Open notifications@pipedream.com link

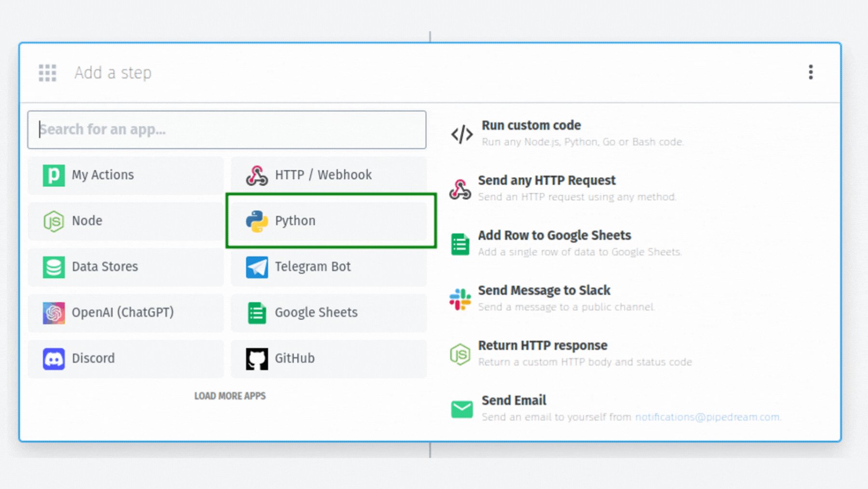point(707,417)
